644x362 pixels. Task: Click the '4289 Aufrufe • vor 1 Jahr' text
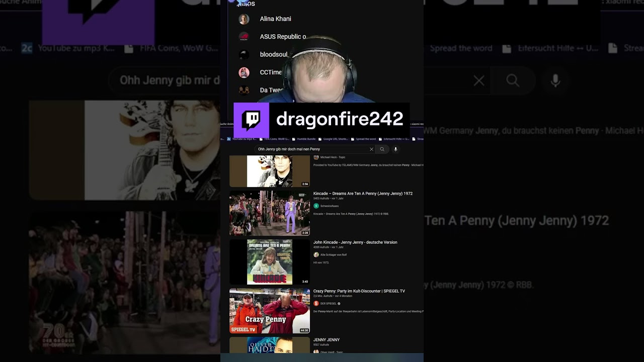pyautogui.click(x=329, y=247)
